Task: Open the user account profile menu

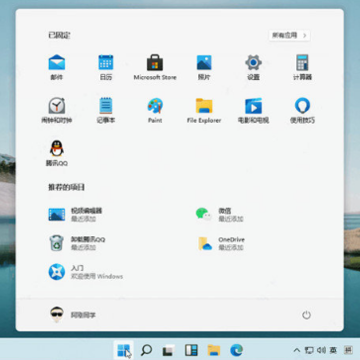Action: pos(73,315)
